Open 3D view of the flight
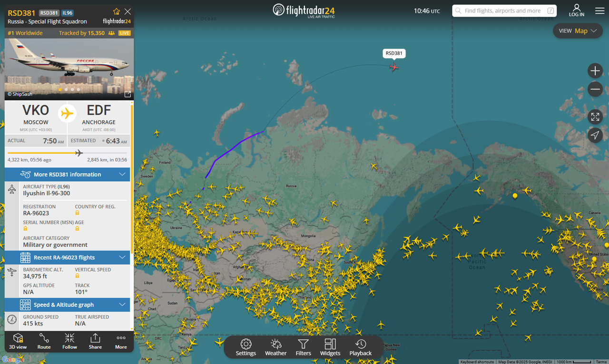This screenshot has width=609, height=364. (x=18, y=341)
